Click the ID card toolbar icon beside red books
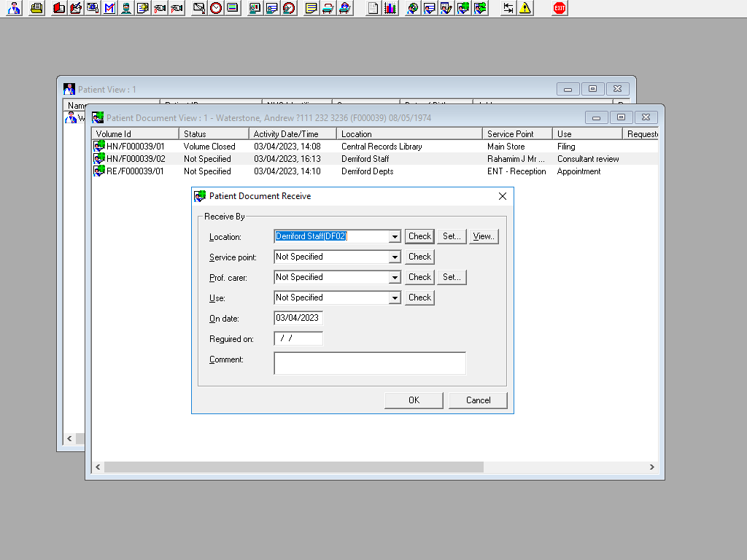The height and width of the screenshot is (560, 747). pyautogui.click(x=93, y=8)
